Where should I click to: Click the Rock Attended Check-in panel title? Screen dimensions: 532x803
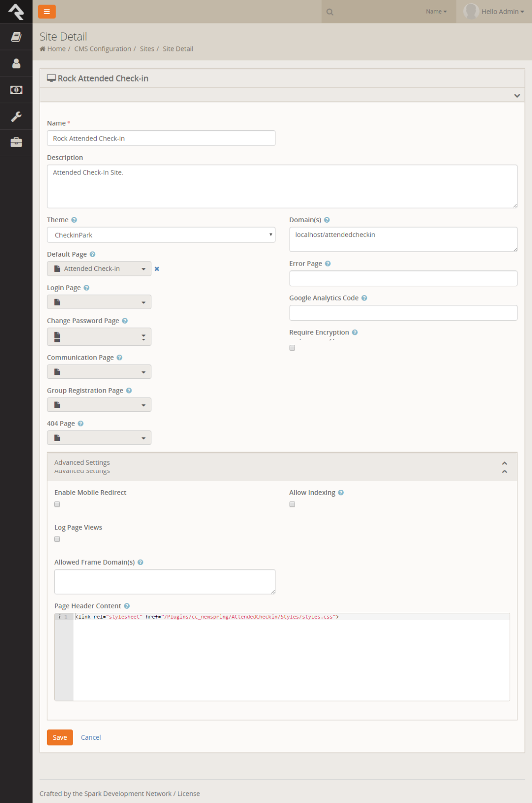(103, 78)
